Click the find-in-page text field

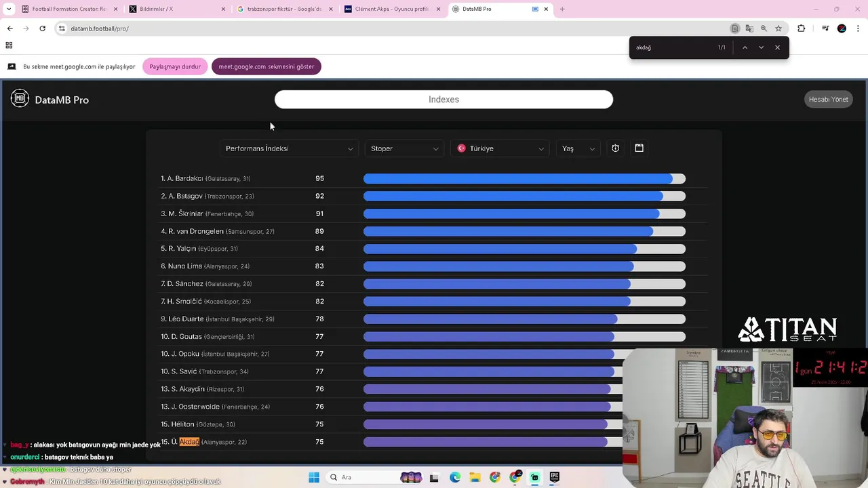coord(671,47)
